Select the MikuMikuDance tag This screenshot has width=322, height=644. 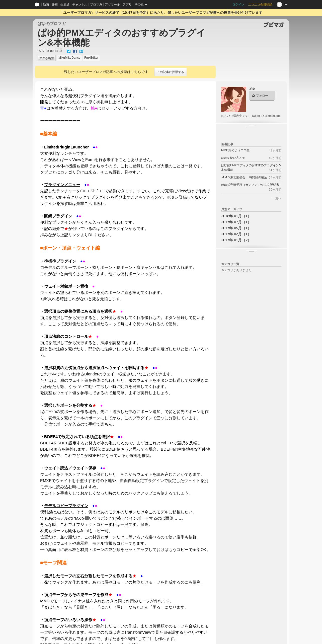click(69, 58)
